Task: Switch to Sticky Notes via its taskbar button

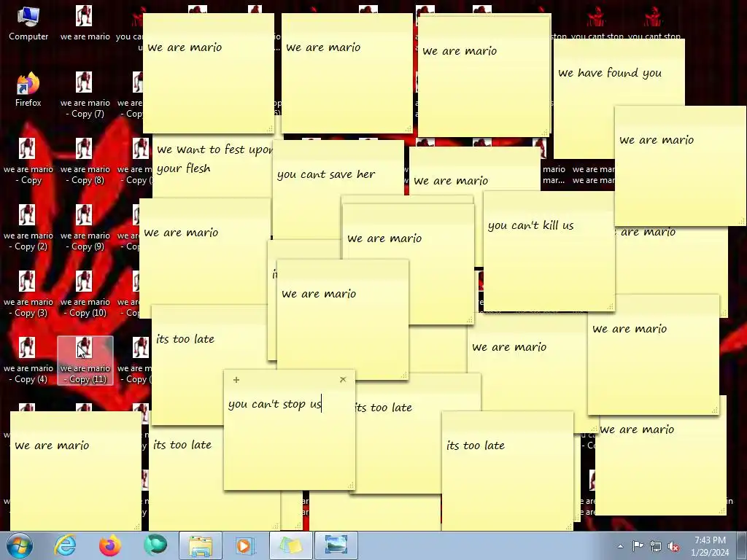Action: click(290, 545)
